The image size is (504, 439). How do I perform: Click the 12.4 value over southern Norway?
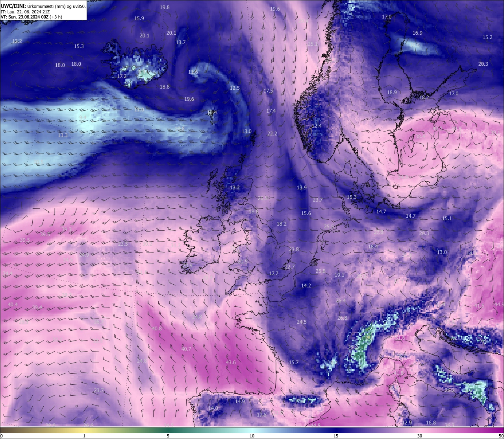(x=317, y=126)
